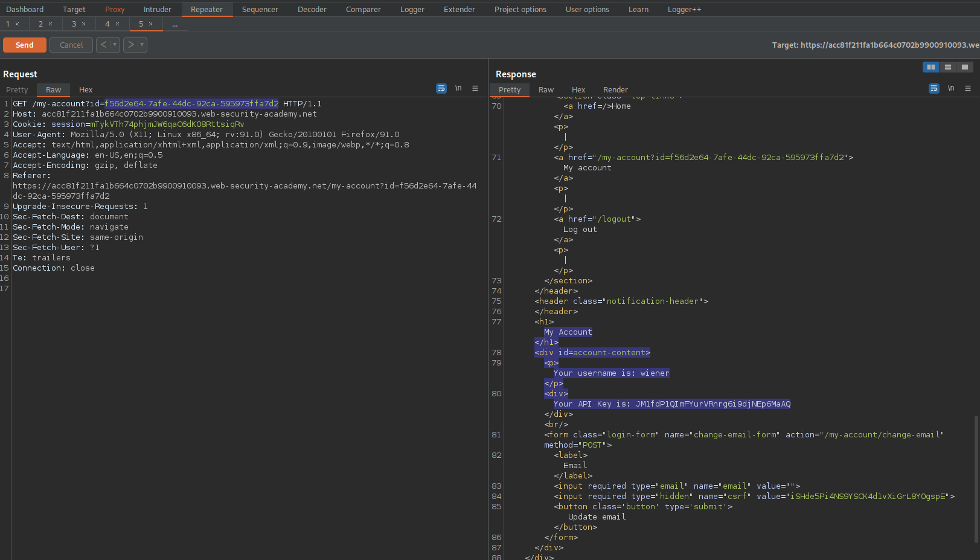Click 'Your API Key is' line in response
Screen dimensions: 980x560
point(672,404)
